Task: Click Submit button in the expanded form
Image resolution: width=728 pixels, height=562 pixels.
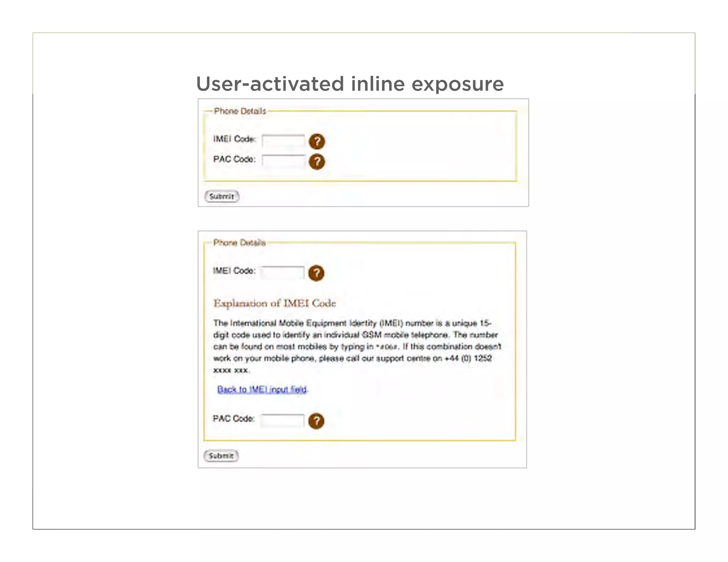Action: click(x=221, y=456)
